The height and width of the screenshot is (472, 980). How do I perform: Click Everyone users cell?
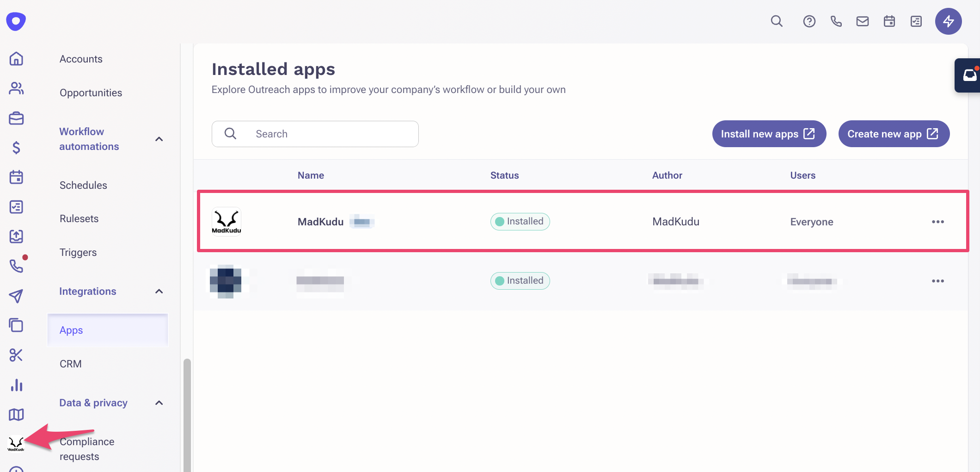812,222
